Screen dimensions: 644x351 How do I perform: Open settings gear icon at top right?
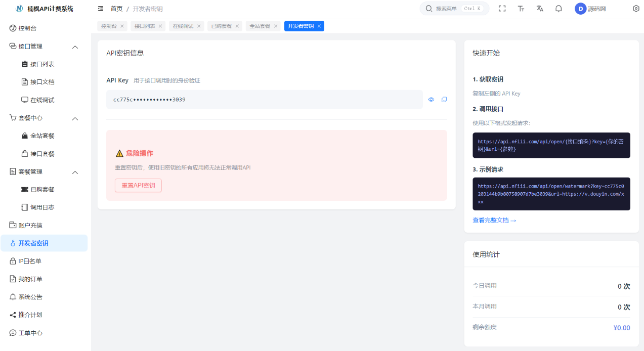636,9
